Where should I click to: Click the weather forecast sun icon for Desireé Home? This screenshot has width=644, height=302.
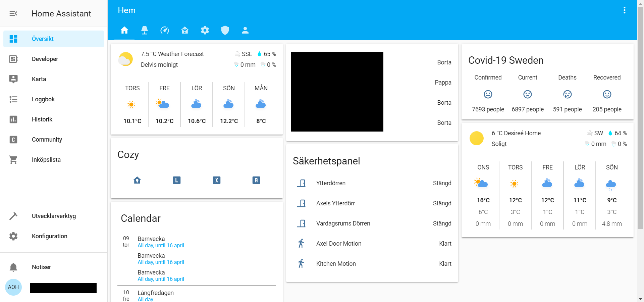(477, 138)
